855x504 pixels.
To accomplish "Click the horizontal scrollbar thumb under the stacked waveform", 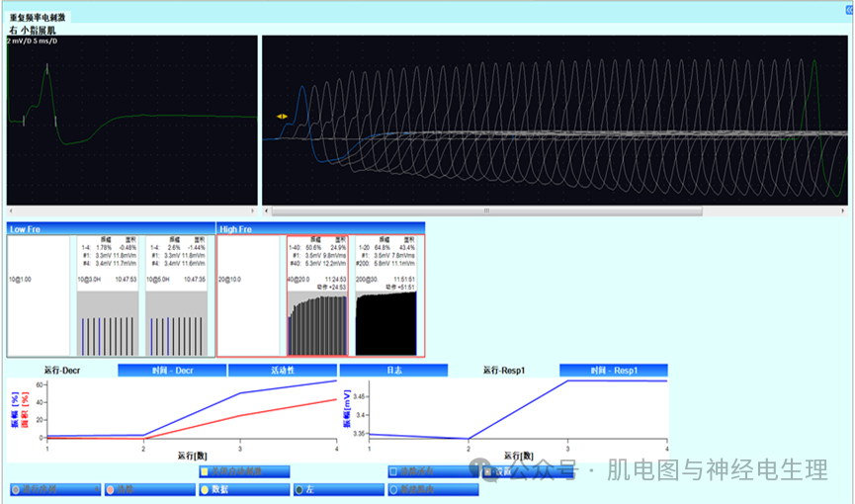I will point(487,210).
